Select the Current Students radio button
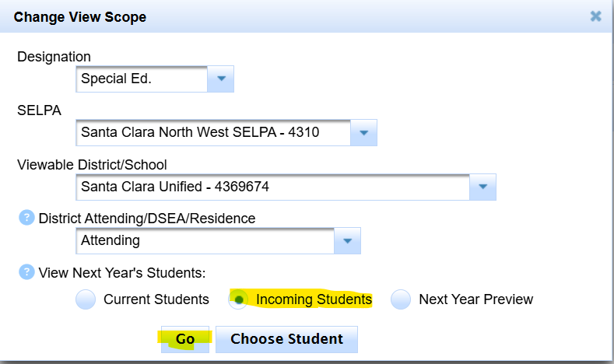This screenshot has width=614, height=364. [x=86, y=299]
